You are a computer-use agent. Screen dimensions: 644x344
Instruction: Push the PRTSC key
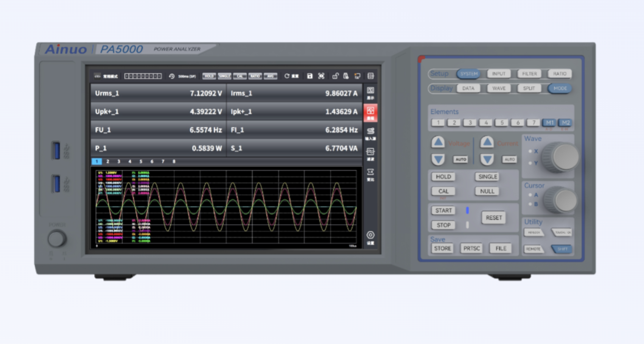point(471,249)
